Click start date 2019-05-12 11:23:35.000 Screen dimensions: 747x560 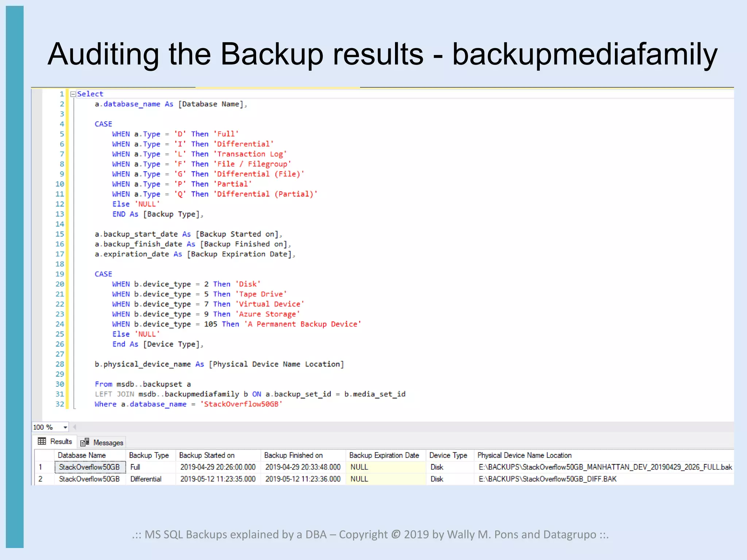tap(218, 479)
